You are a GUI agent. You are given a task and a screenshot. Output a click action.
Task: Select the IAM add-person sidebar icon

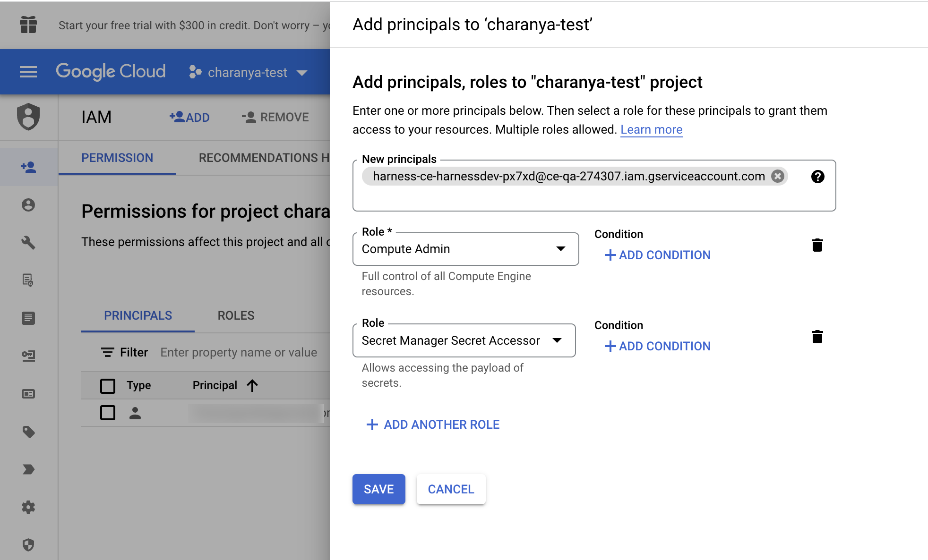28,167
